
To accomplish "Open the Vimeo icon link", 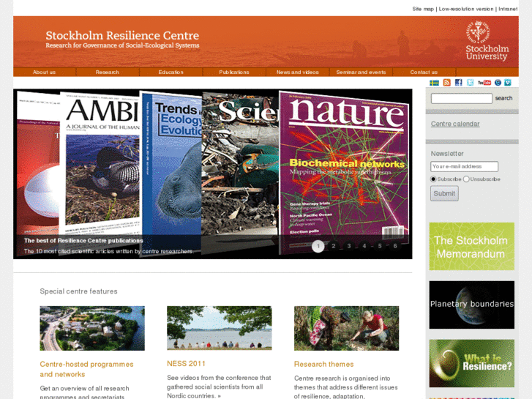I will pyautogui.click(x=508, y=83).
